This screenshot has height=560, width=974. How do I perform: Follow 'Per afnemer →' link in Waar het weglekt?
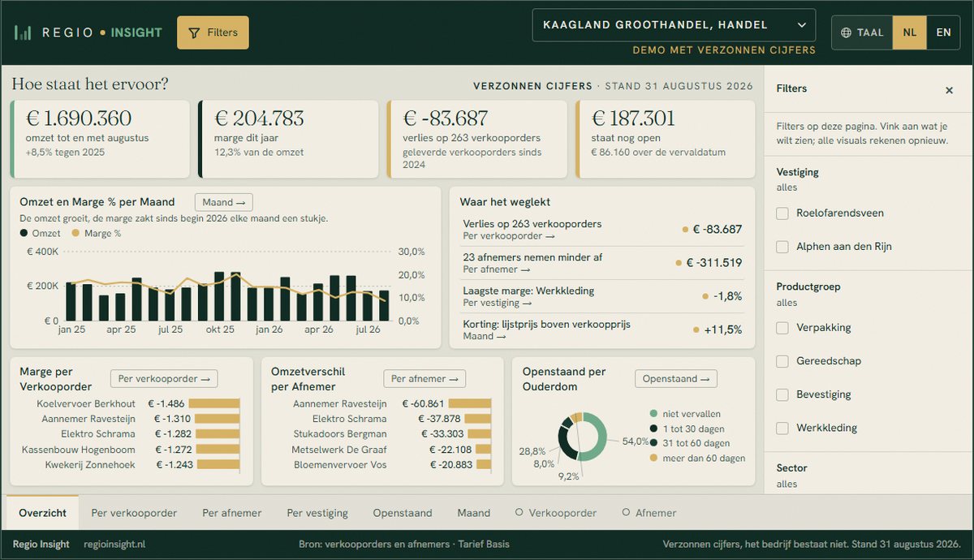497,269
